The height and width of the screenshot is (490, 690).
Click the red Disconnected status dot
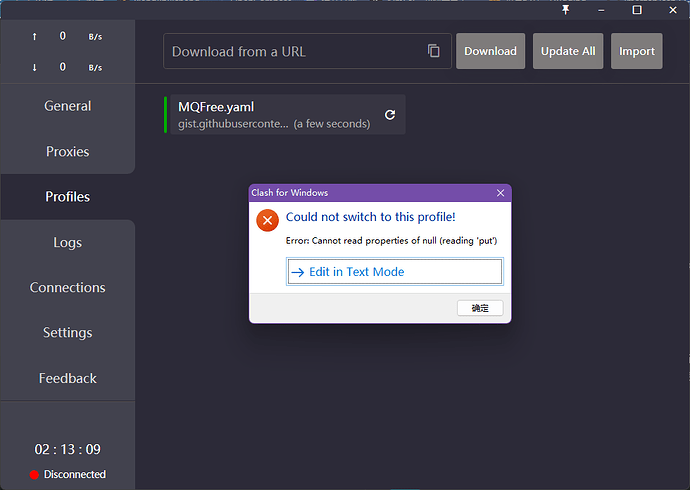[x=34, y=475]
